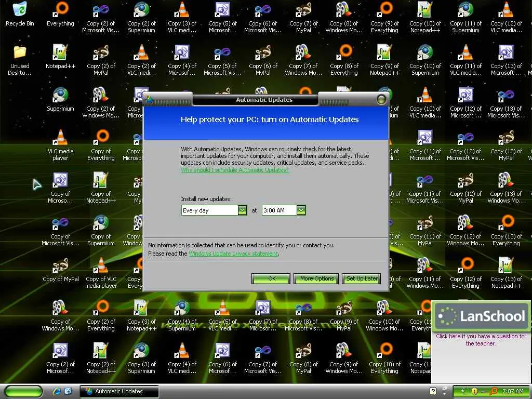The width and height of the screenshot is (532, 399).
Task: Click the LanSchool banner
Action: 482,316
